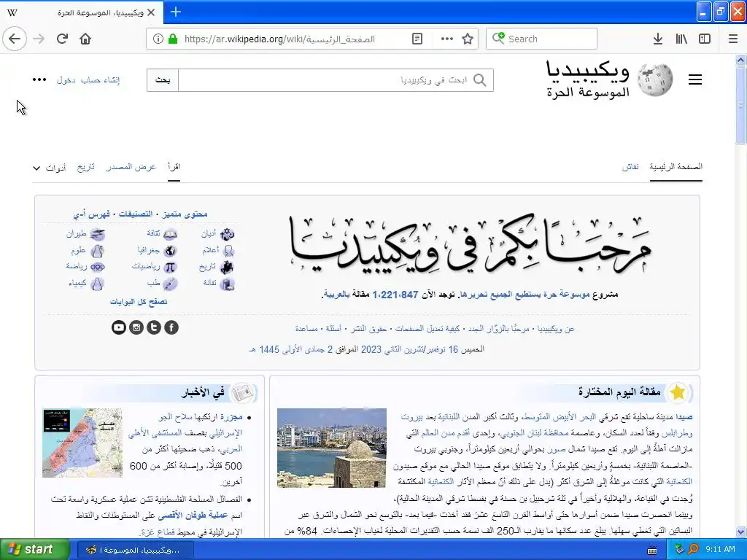Screen dimensions: 747x560
Task: Open the تاريخ horseman portal icon
Action: (x=227, y=267)
